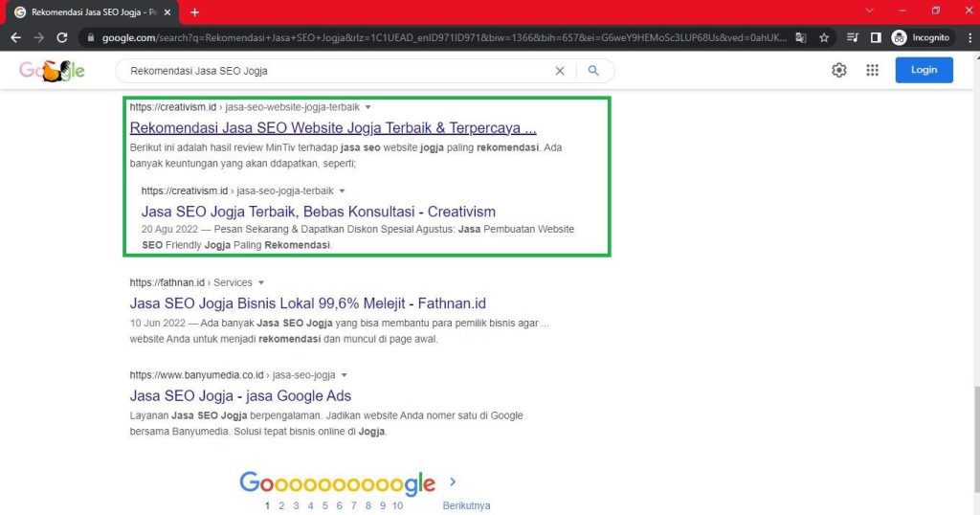Go to results page 4
The height and width of the screenshot is (515, 980).
click(310, 505)
